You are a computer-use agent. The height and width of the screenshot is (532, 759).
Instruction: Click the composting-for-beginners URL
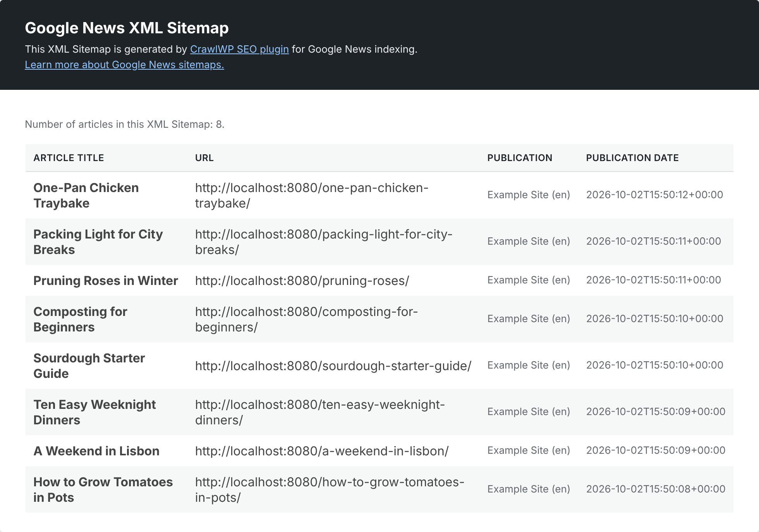tap(306, 319)
